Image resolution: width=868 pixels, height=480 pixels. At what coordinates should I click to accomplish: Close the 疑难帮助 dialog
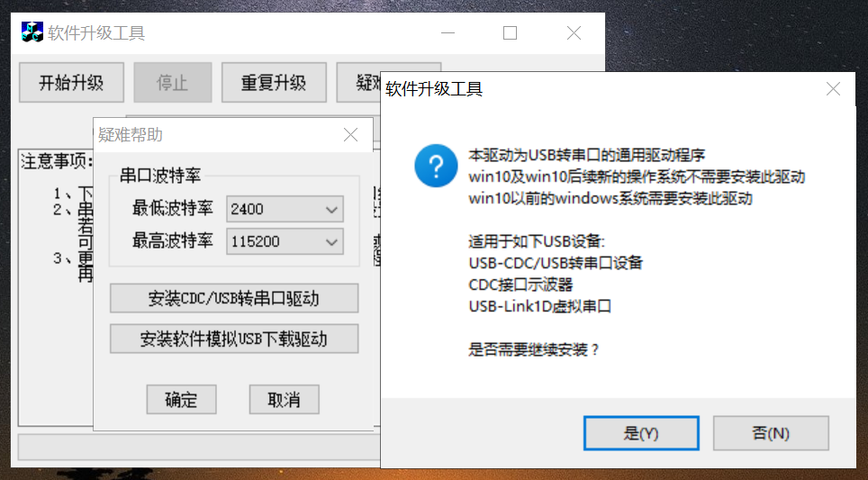pyautogui.click(x=350, y=134)
